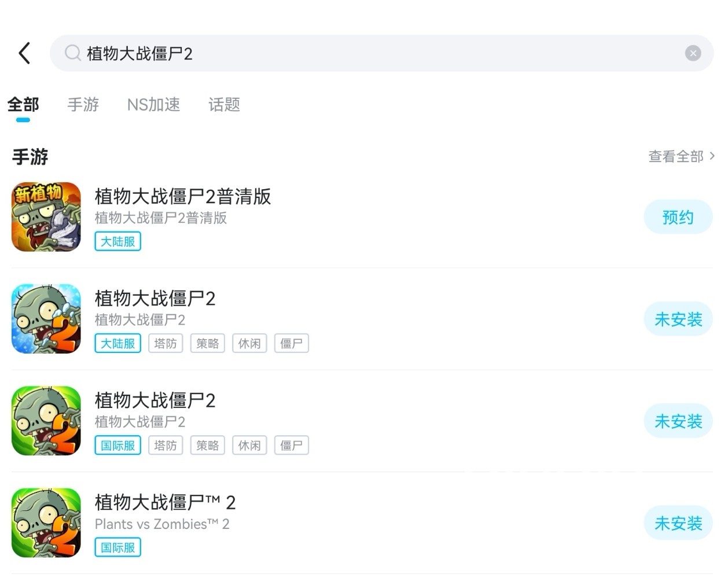
Task: Select the 塔防 tag under 大陆服 game
Action: (166, 344)
